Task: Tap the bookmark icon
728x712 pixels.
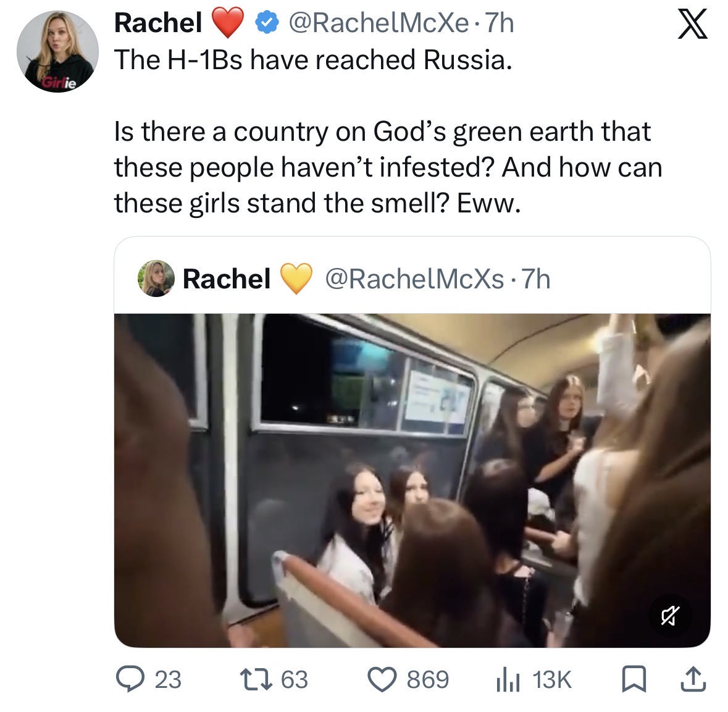Action: 634,679
